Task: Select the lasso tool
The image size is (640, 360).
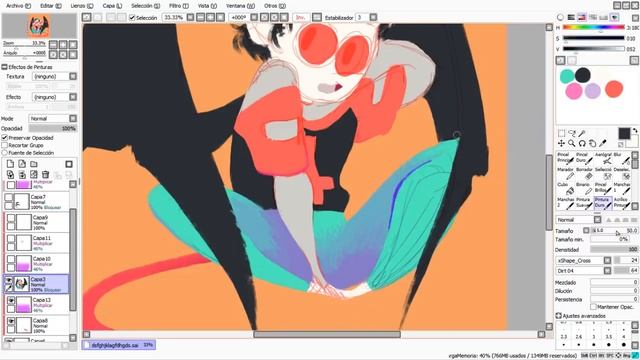Action: coord(572,133)
